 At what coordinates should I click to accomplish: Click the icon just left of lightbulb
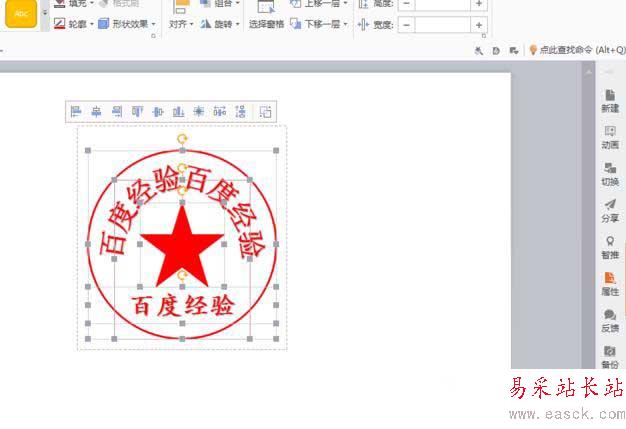tap(514, 50)
